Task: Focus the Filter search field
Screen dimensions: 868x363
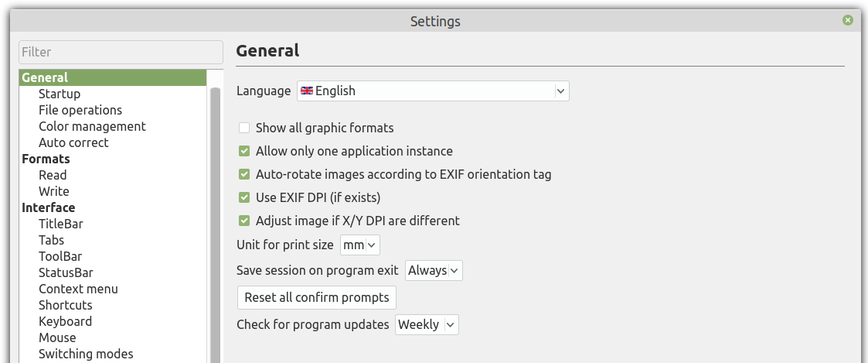Action: [x=121, y=52]
